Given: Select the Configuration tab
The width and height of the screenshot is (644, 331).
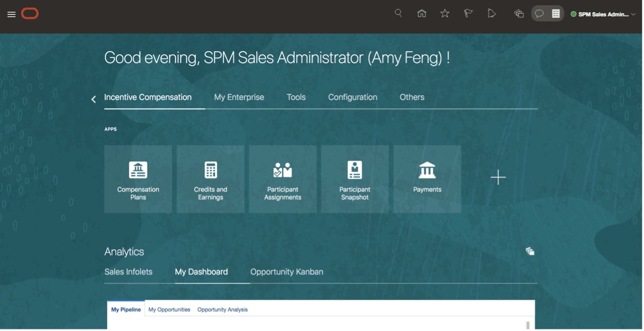Looking at the screenshot, I should [352, 97].
